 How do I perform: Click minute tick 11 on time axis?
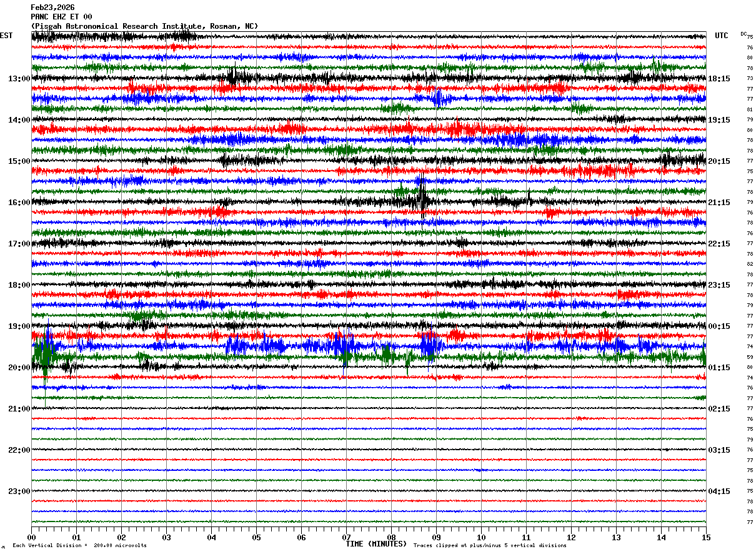tap(526, 537)
